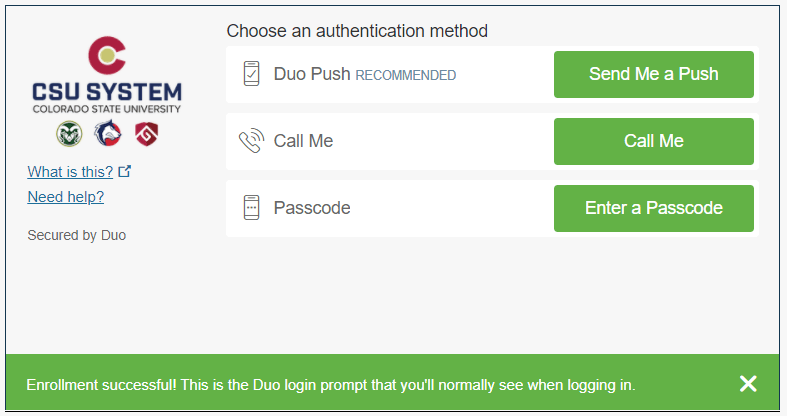Click the Call Me ringing phone icon
The width and height of the screenshot is (787, 416).
251,141
